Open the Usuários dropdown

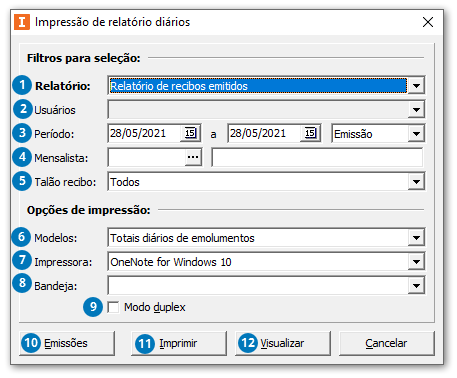(416, 110)
